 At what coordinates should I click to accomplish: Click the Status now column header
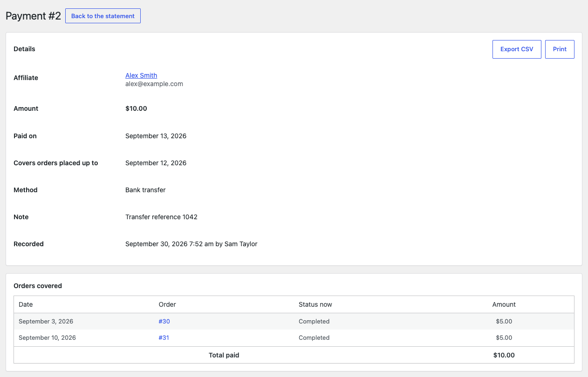tap(315, 304)
